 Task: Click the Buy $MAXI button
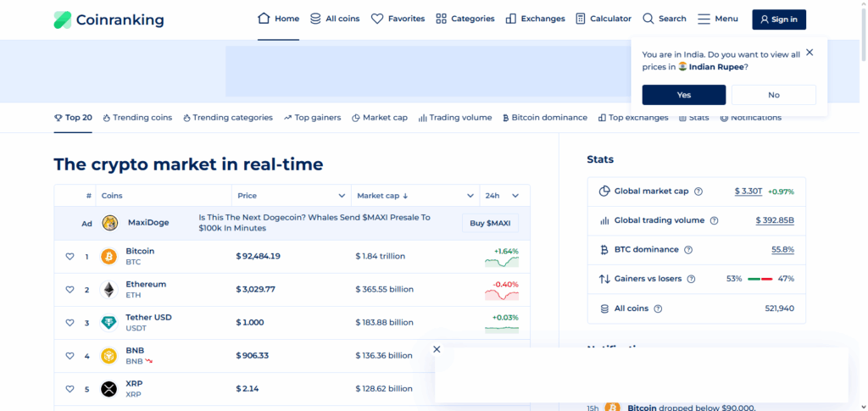pyautogui.click(x=490, y=224)
